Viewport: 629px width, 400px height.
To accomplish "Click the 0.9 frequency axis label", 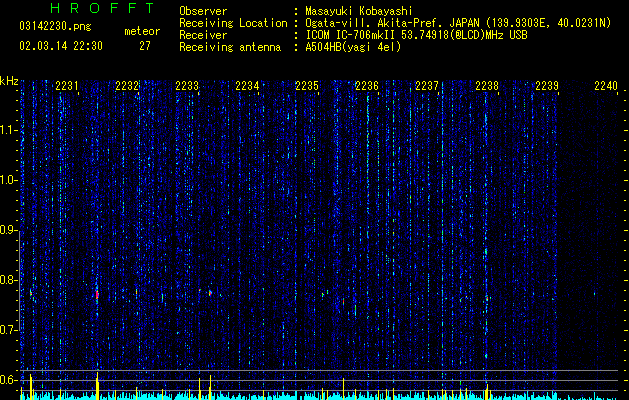I will [9, 230].
